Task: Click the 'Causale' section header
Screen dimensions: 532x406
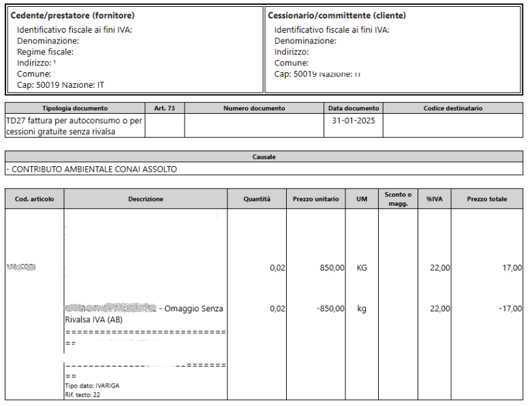Action: tap(264, 157)
